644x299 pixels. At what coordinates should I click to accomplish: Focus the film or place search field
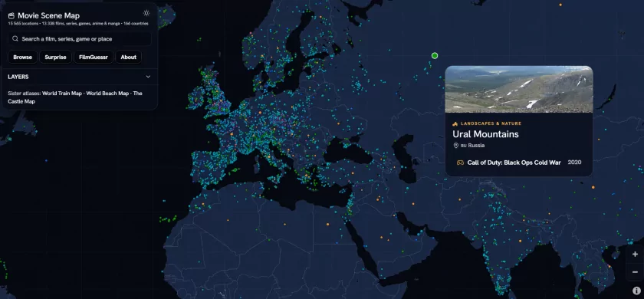tap(80, 39)
